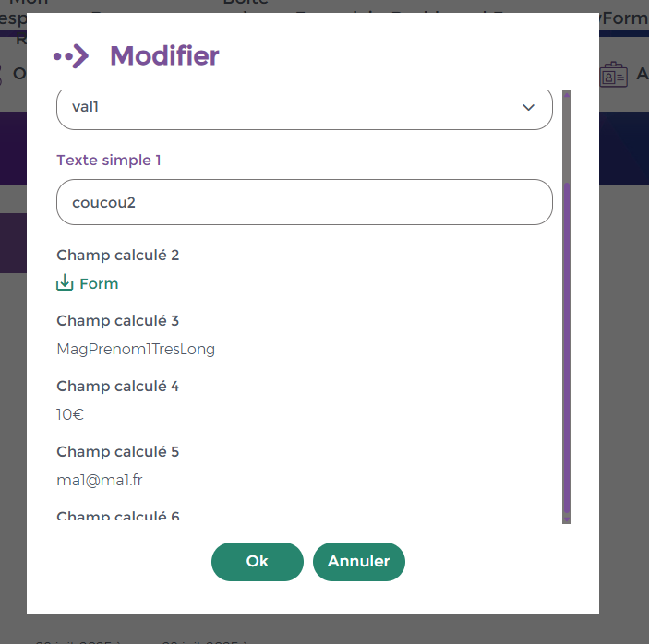This screenshot has height=644, width=649.
Task: Download the Form file link
Action: 99,283
